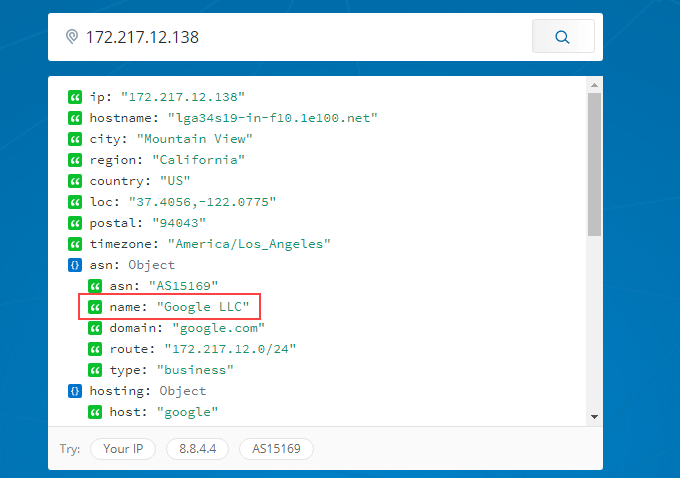The height and width of the screenshot is (478, 680).
Task: Click the scrollbar up arrow
Action: tap(595, 85)
